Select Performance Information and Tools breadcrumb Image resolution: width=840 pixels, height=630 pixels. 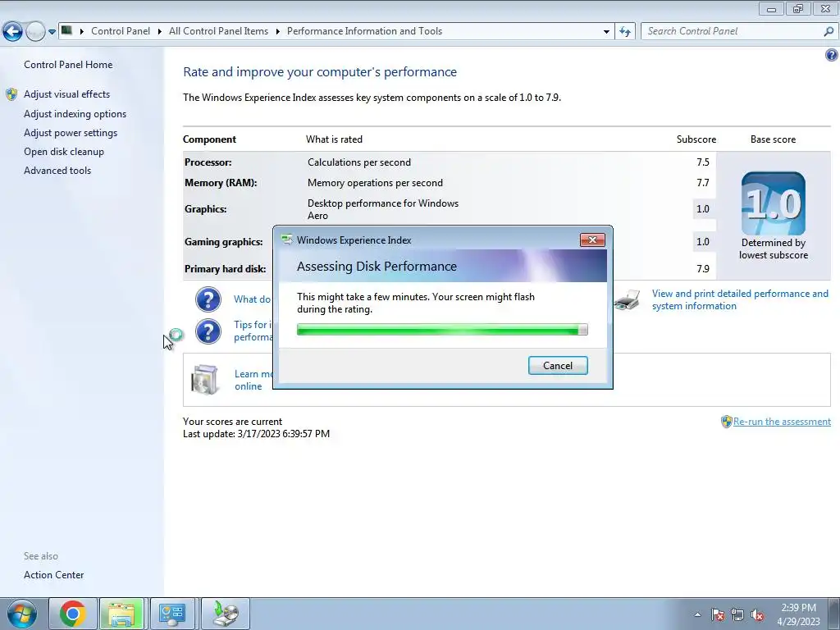pos(364,31)
